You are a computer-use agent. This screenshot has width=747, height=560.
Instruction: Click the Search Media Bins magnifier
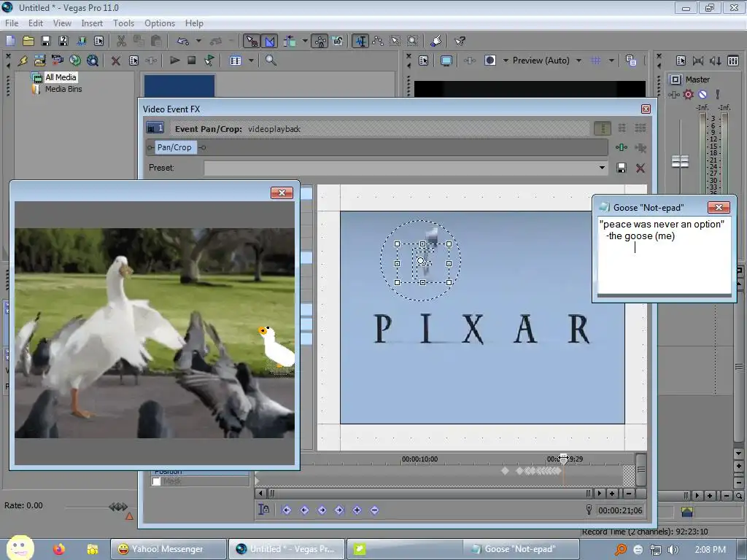click(x=271, y=61)
